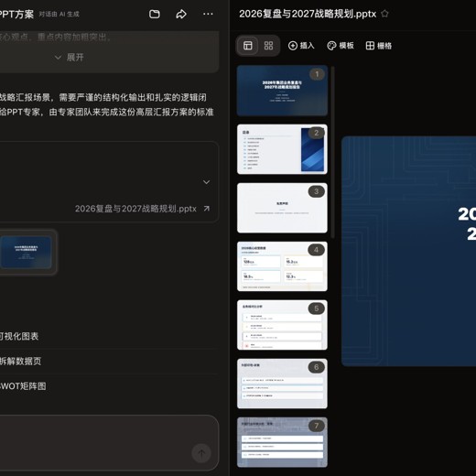The width and height of the screenshot is (476, 476).
Task: Star the 2026复盘与2027战略规划.pptx file
Action: (384, 14)
